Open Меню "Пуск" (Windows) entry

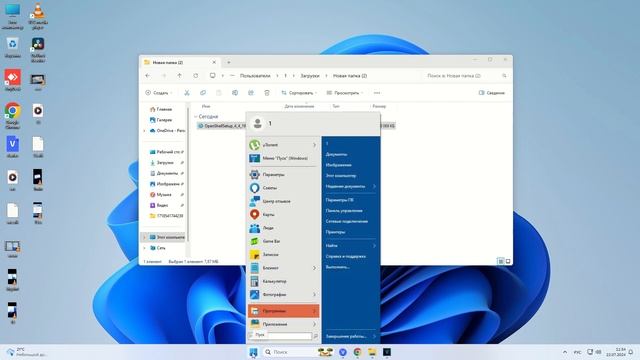click(x=283, y=158)
